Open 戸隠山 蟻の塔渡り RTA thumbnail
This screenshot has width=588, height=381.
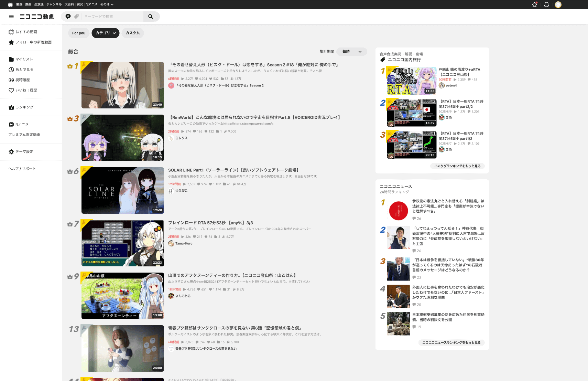(x=412, y=81)
